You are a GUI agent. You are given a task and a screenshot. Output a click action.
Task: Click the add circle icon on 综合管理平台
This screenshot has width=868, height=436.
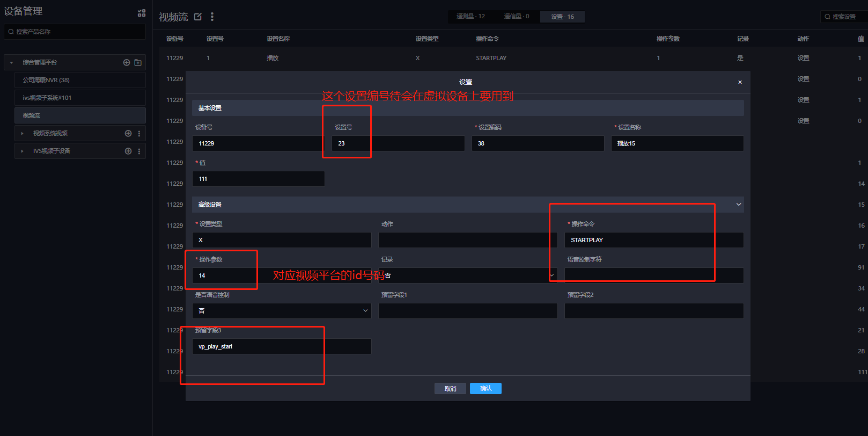coord(127,62)
